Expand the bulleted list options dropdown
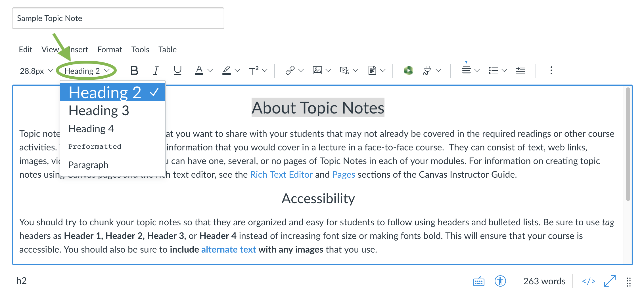This screenshot has height=294, width=644. (x=504, y=70)
